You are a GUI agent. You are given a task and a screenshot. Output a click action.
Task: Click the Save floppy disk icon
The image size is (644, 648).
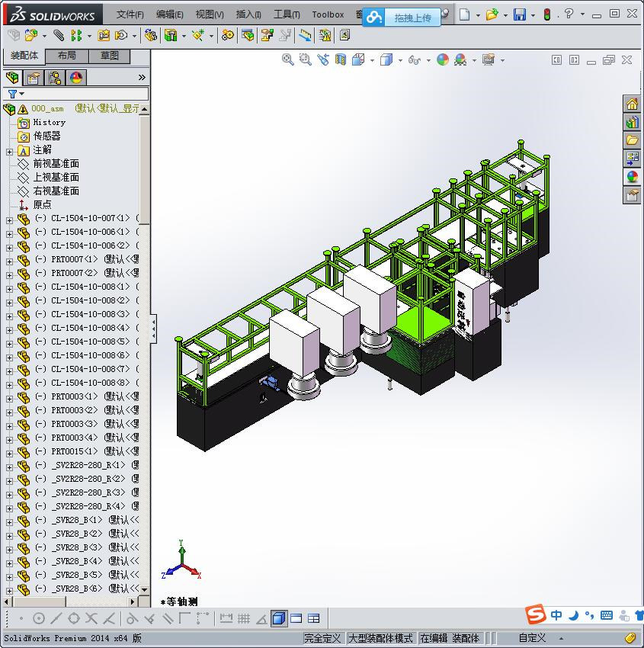coord(520,14)
